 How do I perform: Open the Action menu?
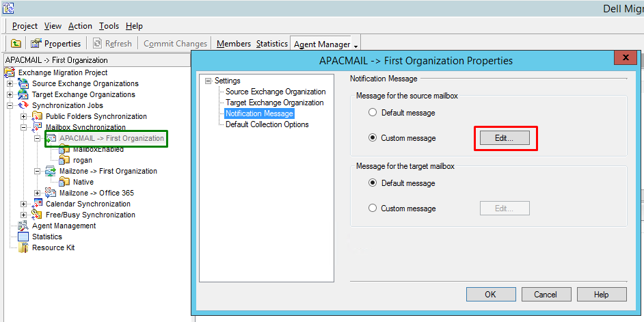[80, 26]
